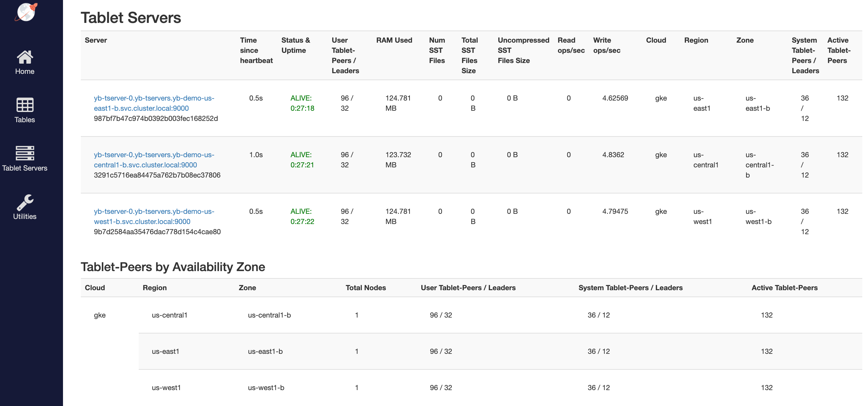Click the RAM Used column header

point(394,40)
